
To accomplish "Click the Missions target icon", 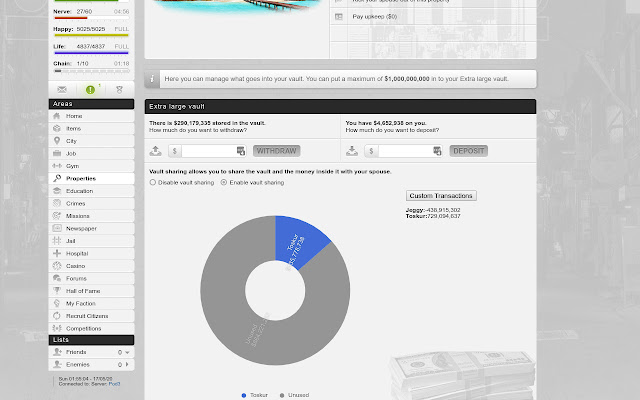I will pyautogui.click(x=57, y=216).
